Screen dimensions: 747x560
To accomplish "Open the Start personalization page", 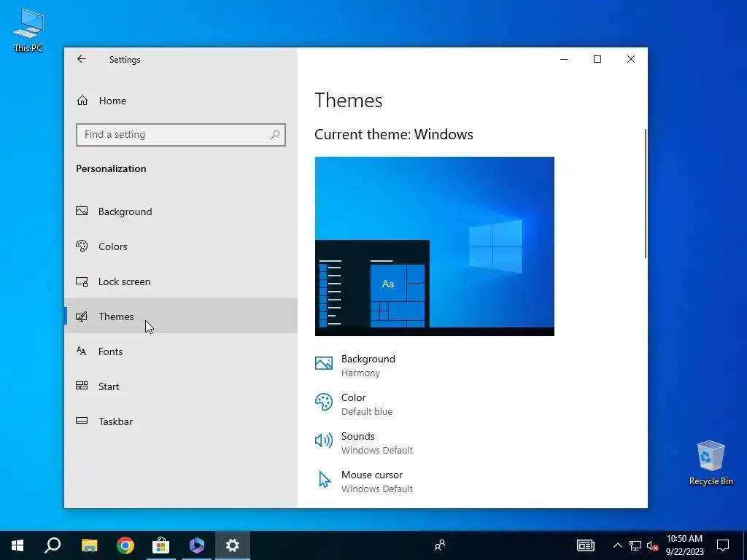I will click(181, 386).
